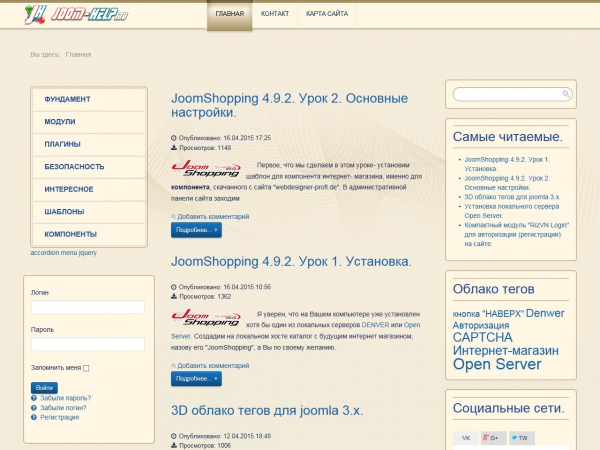Expand the ПЛАГИНЫ accordion menu item
This screenshot has width=600, height=450.
(x=89, y=145)
